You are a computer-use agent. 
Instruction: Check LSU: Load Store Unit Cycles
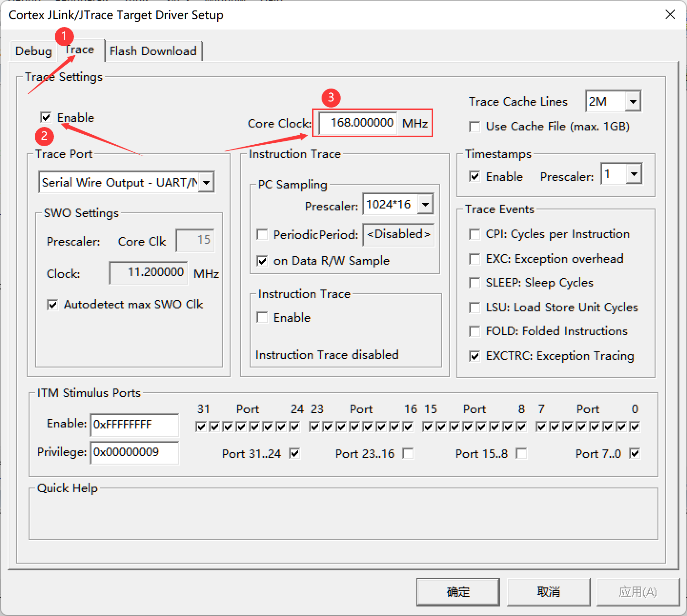click(475, 308)
